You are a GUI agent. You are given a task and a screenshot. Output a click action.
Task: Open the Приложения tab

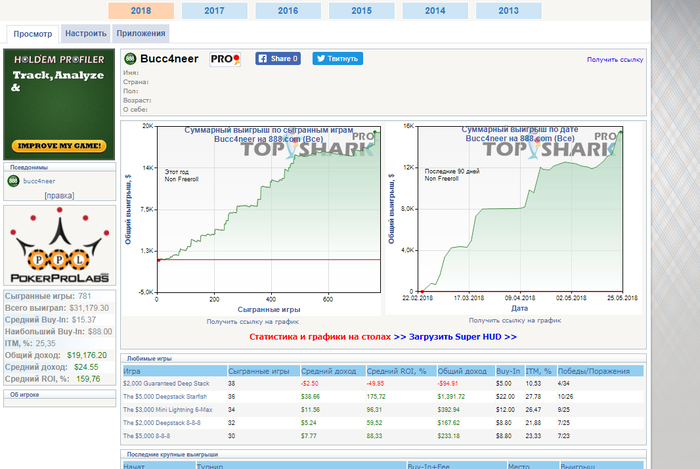pyautogui.click(x=141, y=33)
